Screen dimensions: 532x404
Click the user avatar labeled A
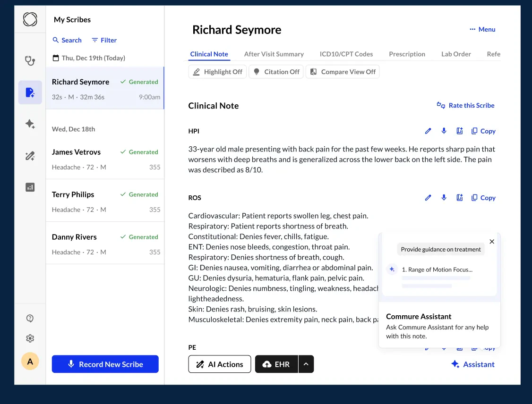coord(30,362)
